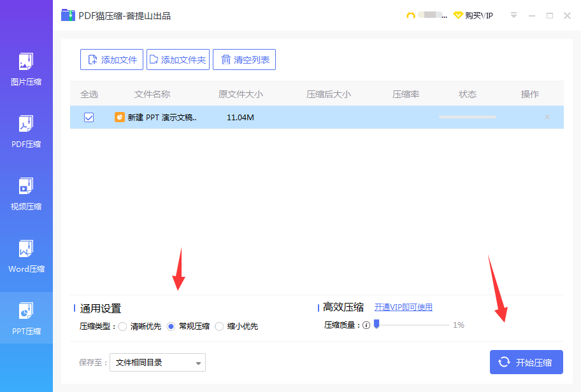Switch to PDF压缩 in the sidebar
The image size is (581, 392).
pyautogui.click(x=26, y=132)
